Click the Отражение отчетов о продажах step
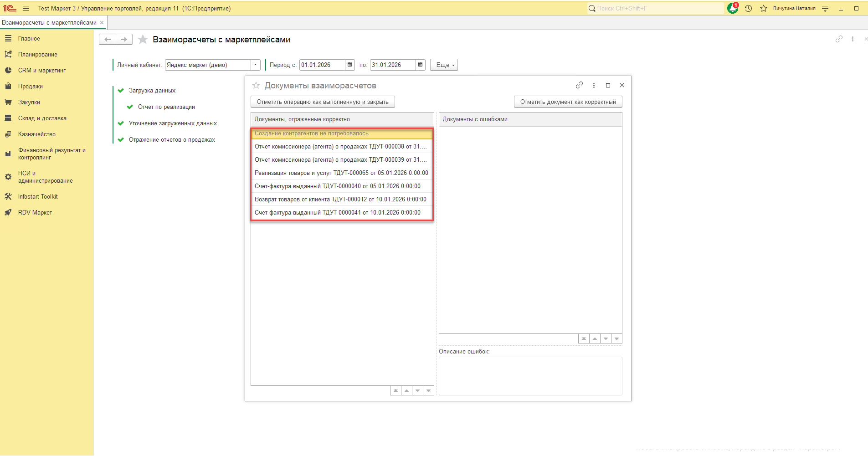Image resolution: width=868 pixels, height=456 pixels. [x=172, y=140]
